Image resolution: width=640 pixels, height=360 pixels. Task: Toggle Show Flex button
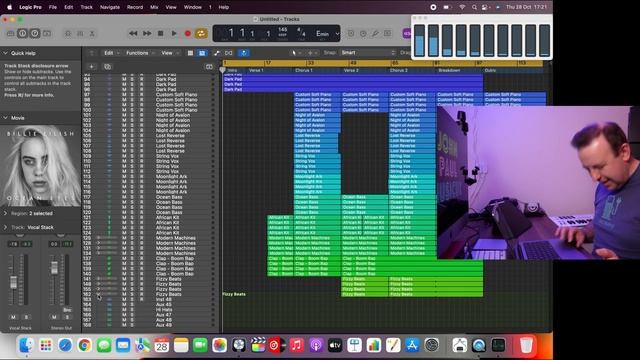(x=229, y=53)
